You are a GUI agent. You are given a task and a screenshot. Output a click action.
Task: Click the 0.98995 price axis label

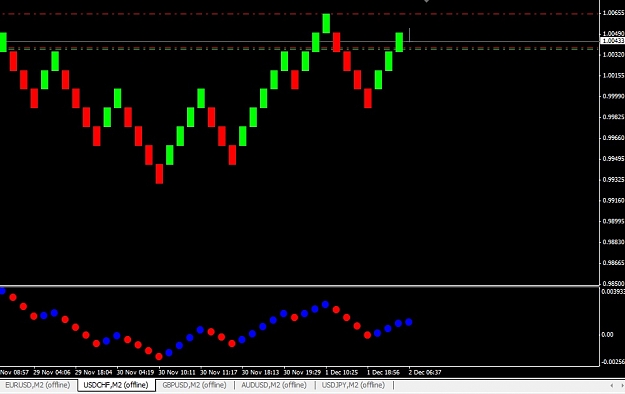point(613,221)
